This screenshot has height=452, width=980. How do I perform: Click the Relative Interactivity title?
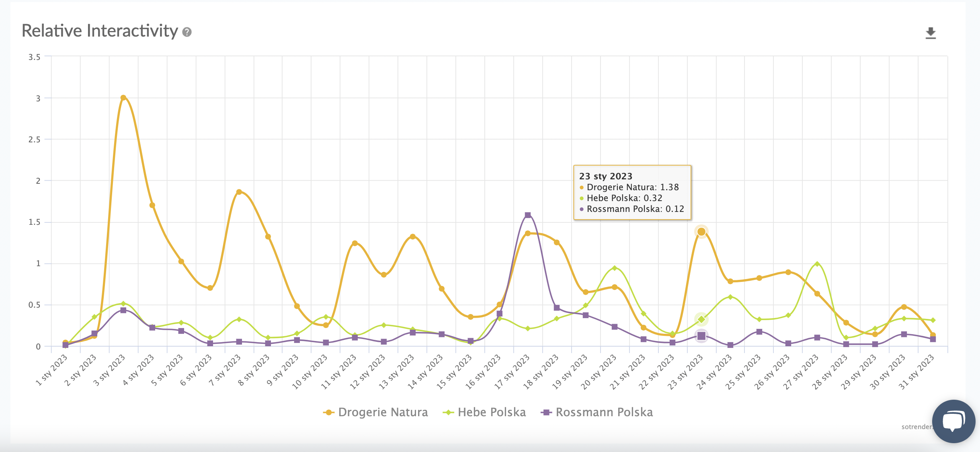[100, 31]
